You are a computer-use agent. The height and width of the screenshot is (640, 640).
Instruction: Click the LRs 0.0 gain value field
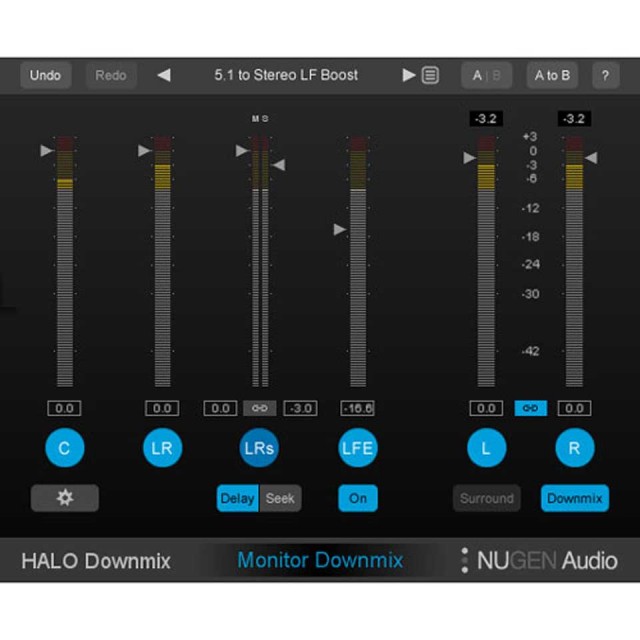[x=220, y=408]
